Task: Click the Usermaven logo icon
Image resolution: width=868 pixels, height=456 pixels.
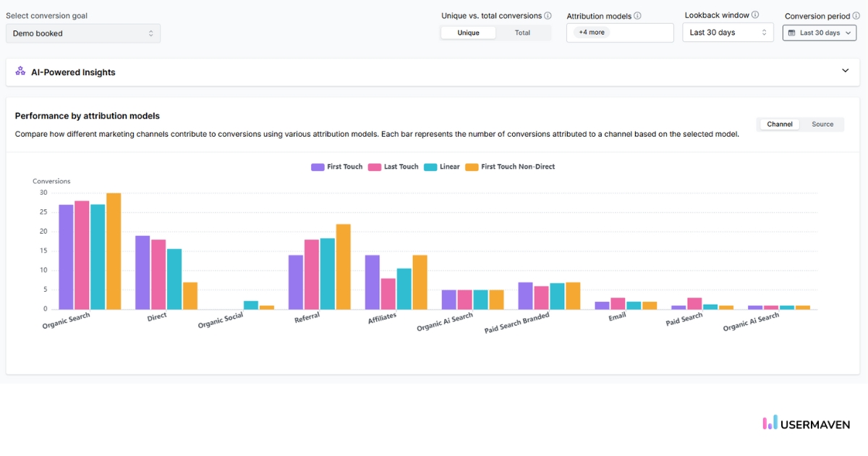Action: 770,423
